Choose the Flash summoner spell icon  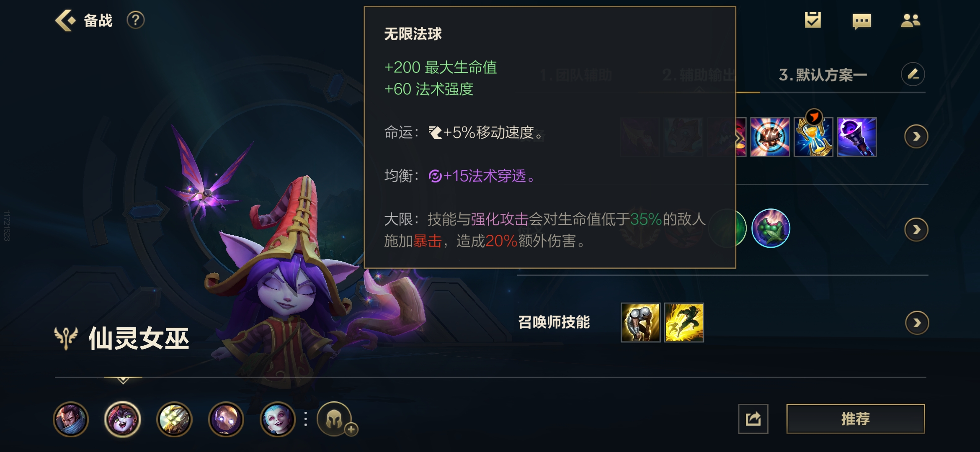684,323
